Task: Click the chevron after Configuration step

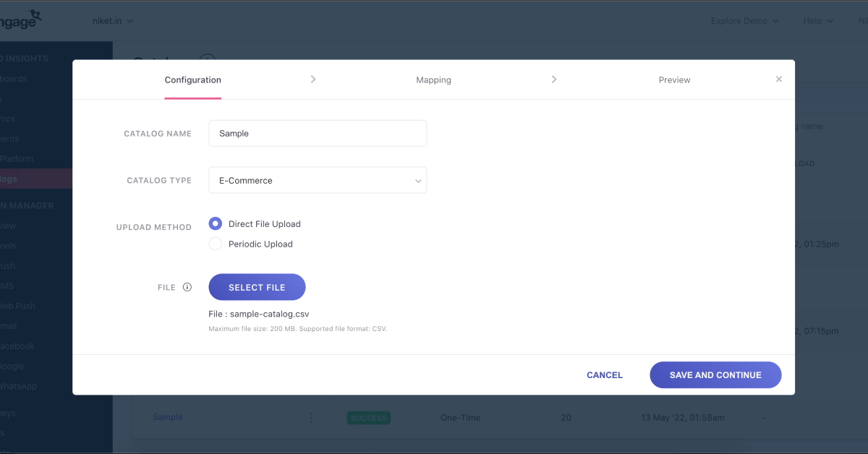Action: coord(313,80)
